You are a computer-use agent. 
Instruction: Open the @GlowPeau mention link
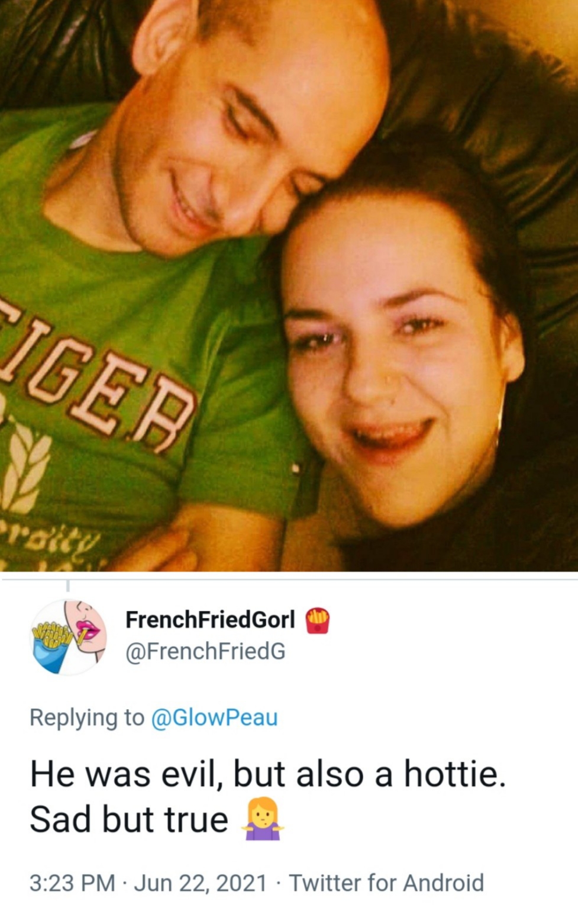pos(215,717)
